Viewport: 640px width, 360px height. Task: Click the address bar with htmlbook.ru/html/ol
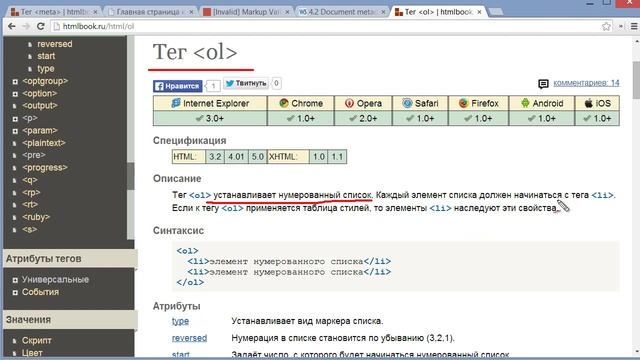(327, 26)
